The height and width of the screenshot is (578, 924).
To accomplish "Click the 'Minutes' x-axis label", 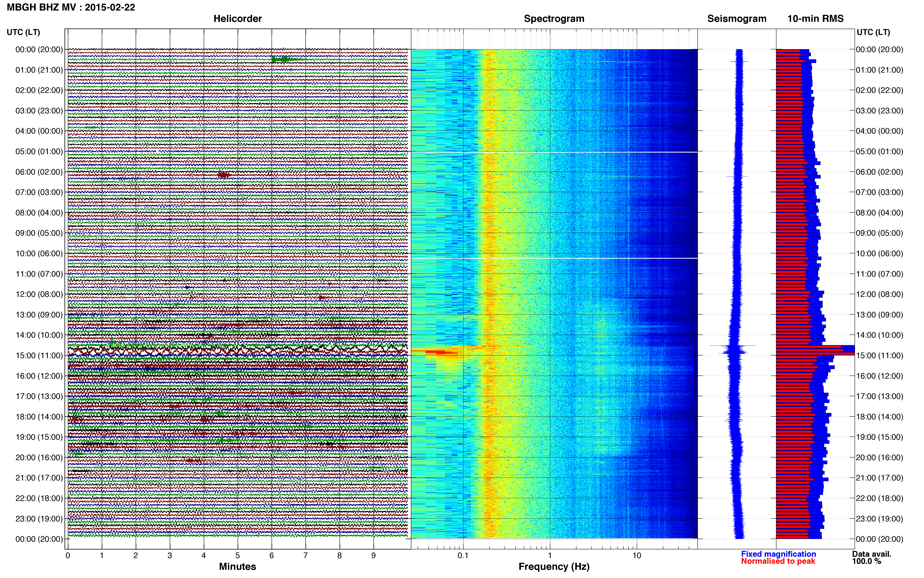I will tap(238, 566).
